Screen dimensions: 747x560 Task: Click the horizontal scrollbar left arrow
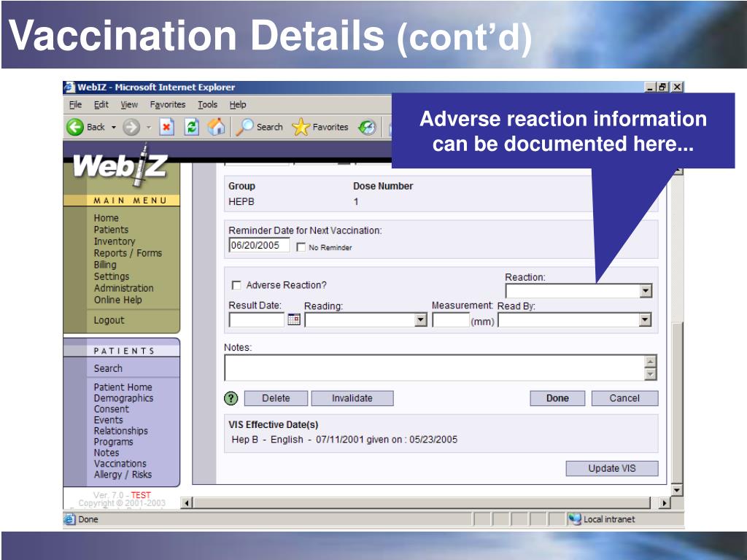pyautogui.click(x=187, y=503)
